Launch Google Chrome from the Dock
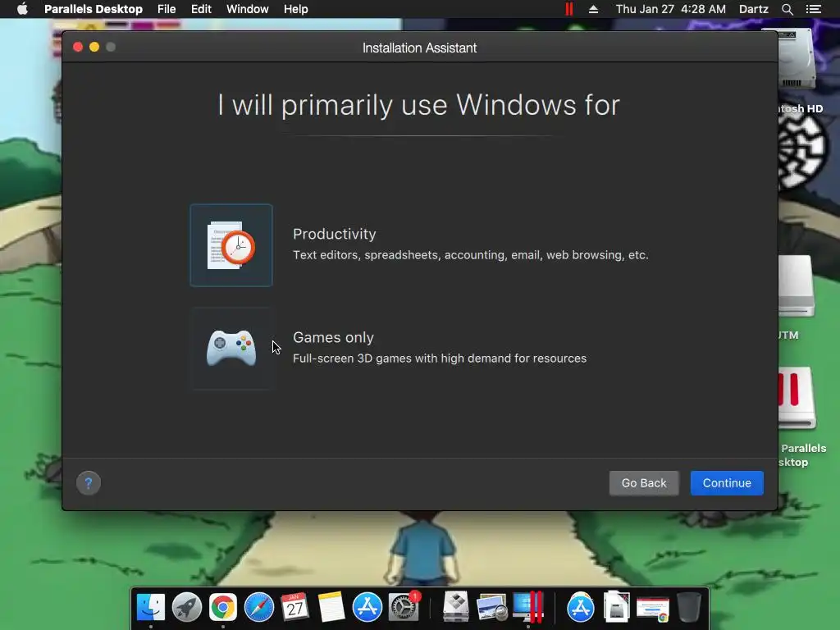 tap(223, 607)
